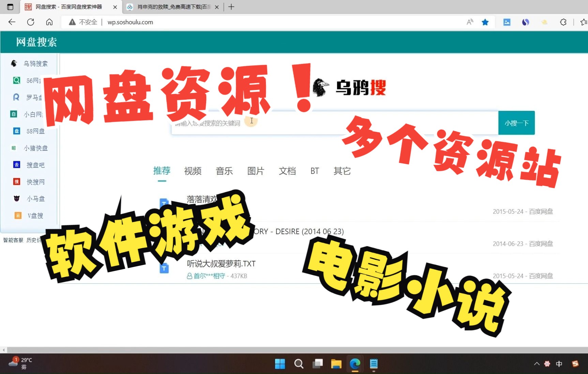Open the 搜盘吧 sidebar icon

coord(16,165)
